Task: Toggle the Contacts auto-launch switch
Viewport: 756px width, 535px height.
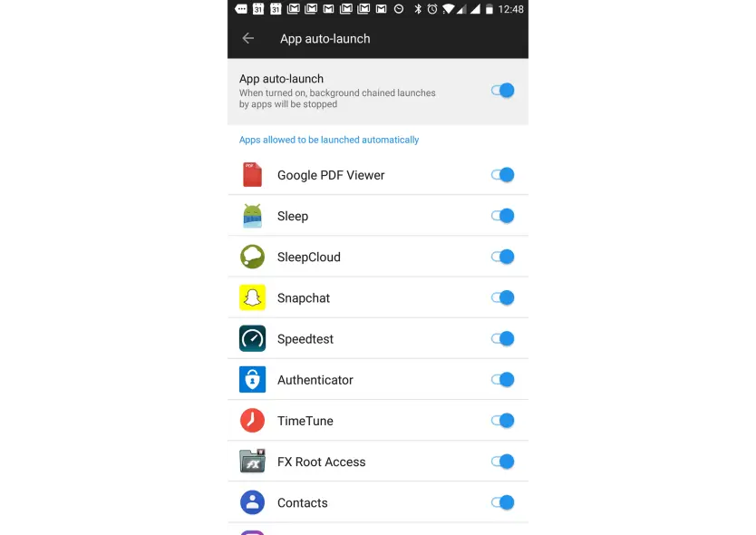Action: [x=502, y=502]
